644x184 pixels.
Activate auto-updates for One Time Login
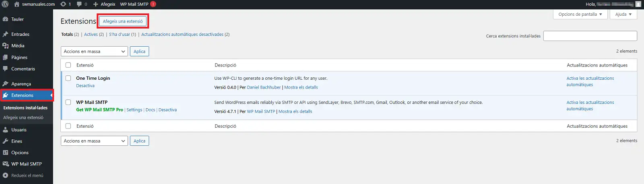[590, 81]
